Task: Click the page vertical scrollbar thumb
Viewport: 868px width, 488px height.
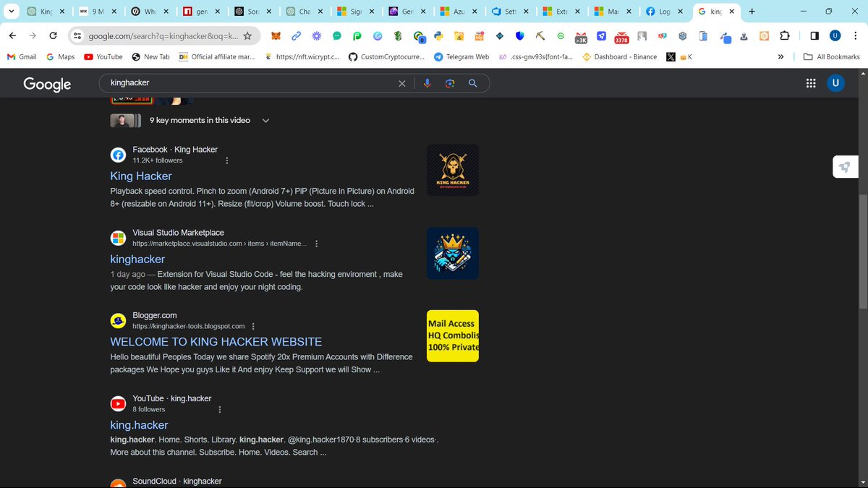Action: tap(861, 252)
